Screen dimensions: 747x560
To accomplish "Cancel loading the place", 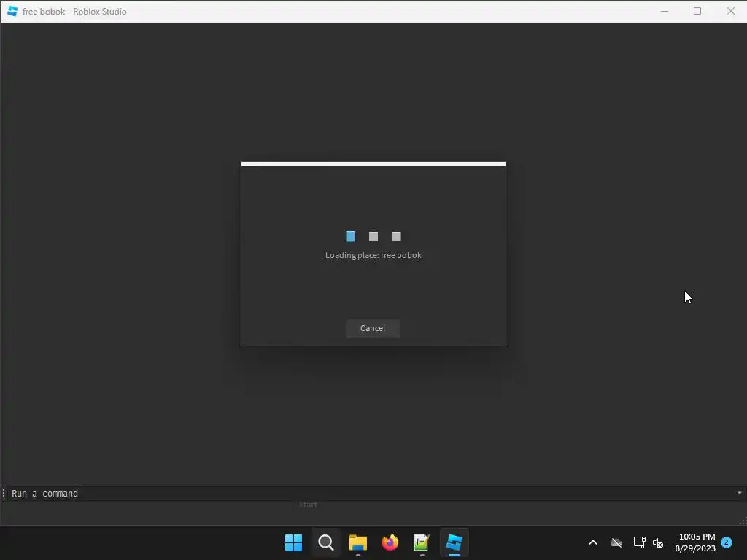I will (x=373, y=328).
